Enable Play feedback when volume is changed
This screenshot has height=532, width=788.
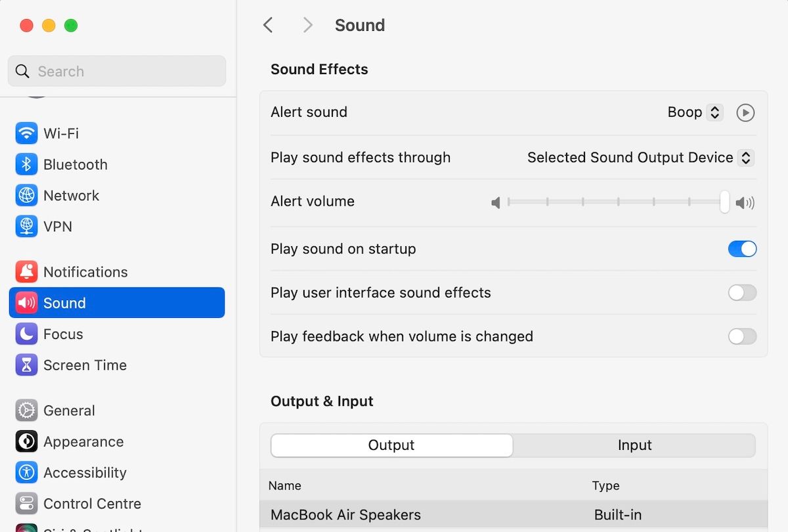click(x=742, y=336)
